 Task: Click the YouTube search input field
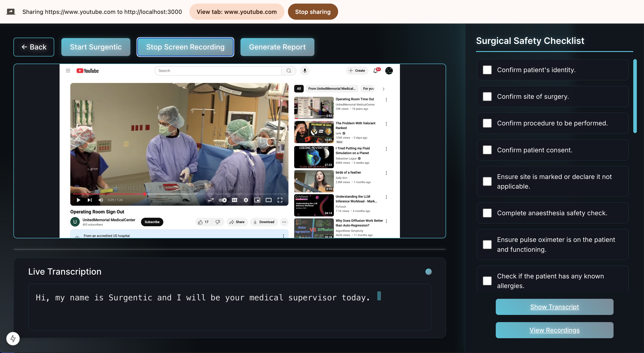pyautogui.click(x=217, y=71)
